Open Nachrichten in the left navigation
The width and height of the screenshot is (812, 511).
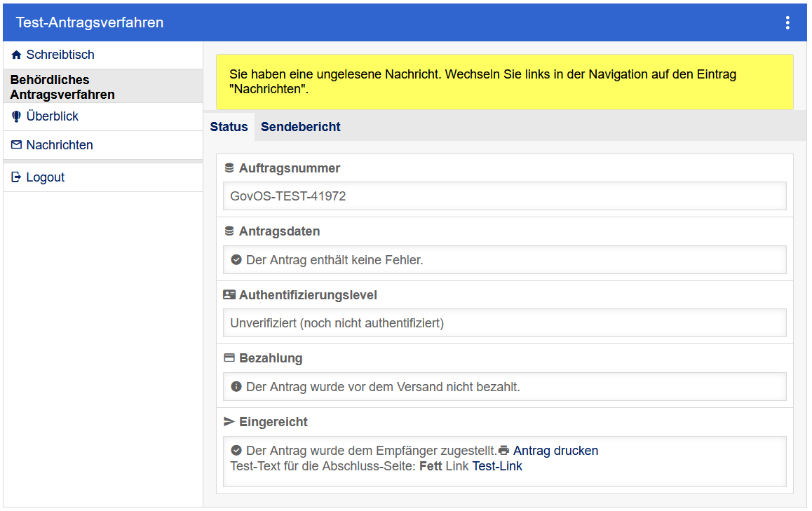[60, 145]
